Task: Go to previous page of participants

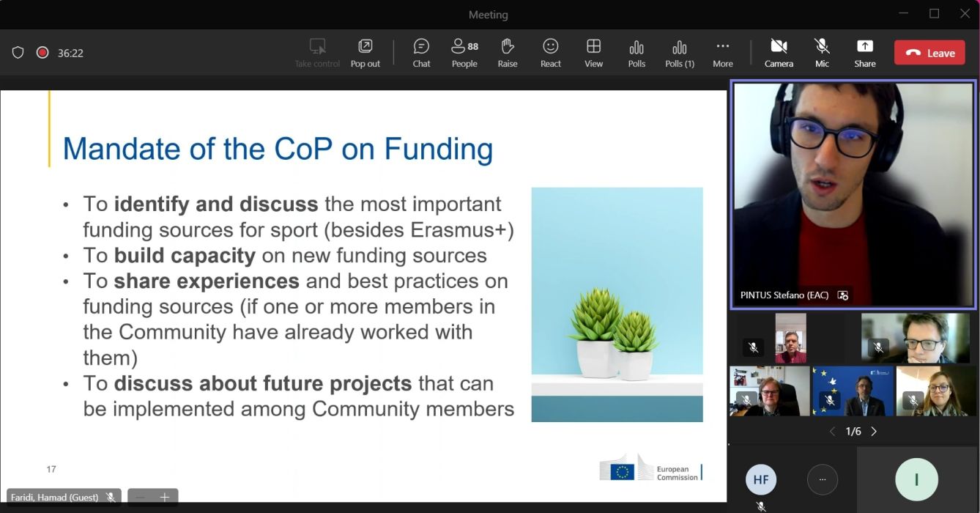Action: tap(832, 432)
